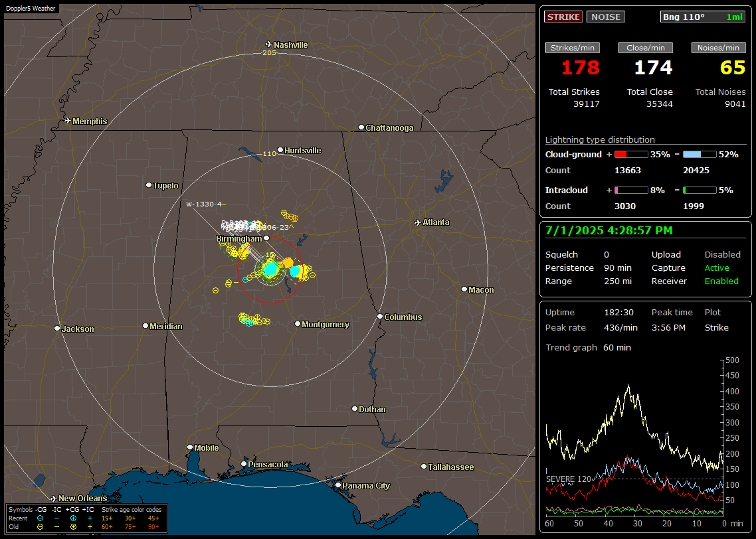Click the red 178 strike rate value

pyautogui.click(x=580, y=68)
